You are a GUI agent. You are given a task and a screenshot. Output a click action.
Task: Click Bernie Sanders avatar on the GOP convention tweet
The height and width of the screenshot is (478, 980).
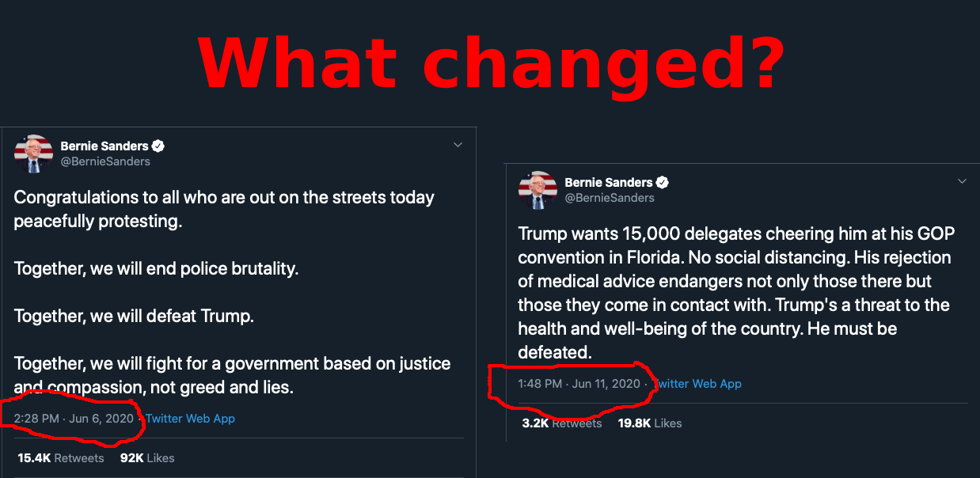[537, 190]
